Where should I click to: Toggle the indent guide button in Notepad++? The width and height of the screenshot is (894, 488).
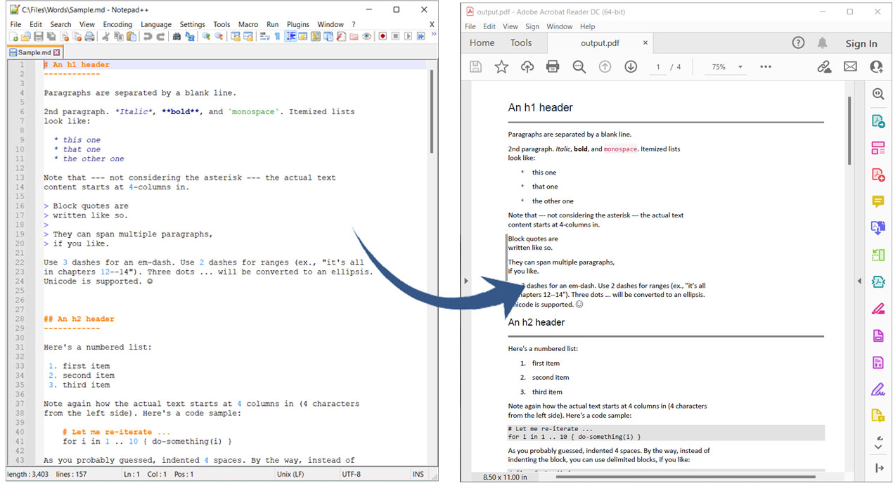[291, 36]
